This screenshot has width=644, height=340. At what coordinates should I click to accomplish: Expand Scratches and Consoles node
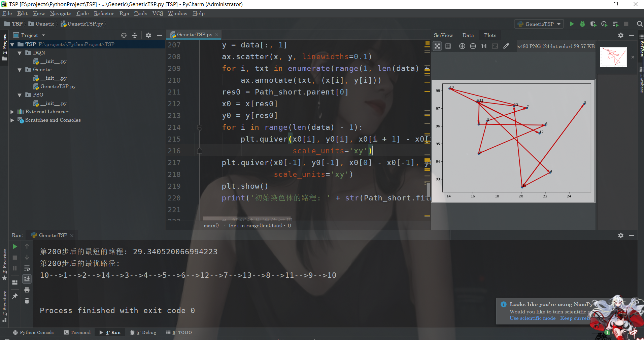point(12,120)
